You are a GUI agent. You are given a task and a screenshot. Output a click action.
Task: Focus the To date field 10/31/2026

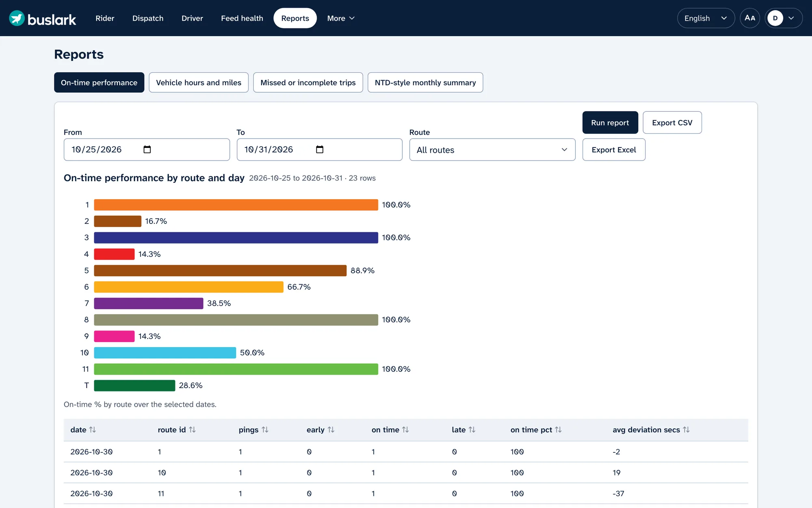(x=320, y=150)
